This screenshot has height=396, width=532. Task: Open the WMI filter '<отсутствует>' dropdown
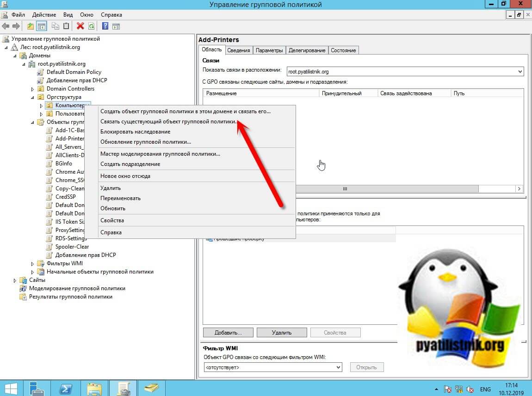338,367
